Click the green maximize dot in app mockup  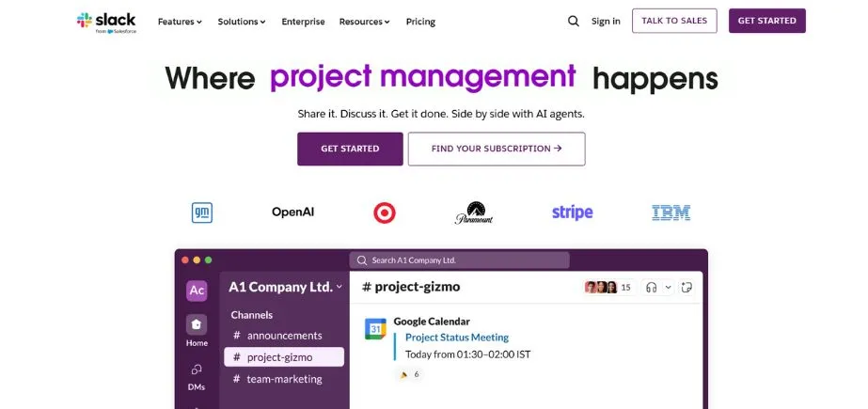pos(208,260)
